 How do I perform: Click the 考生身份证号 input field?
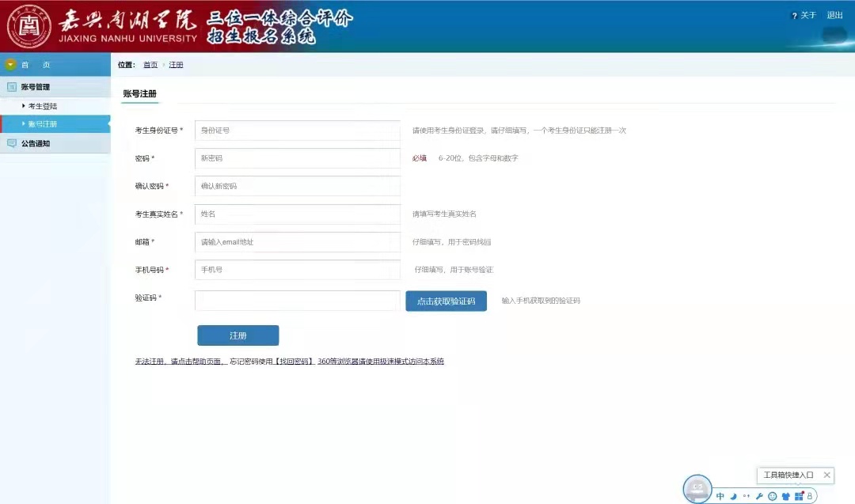[x=298, y=131]
